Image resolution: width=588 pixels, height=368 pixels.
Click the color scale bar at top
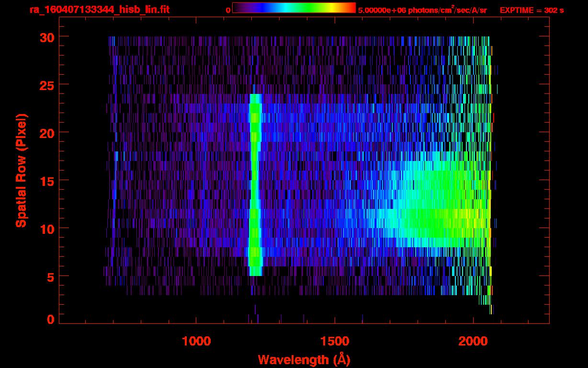pyautogui.click(x=294, y=8)
